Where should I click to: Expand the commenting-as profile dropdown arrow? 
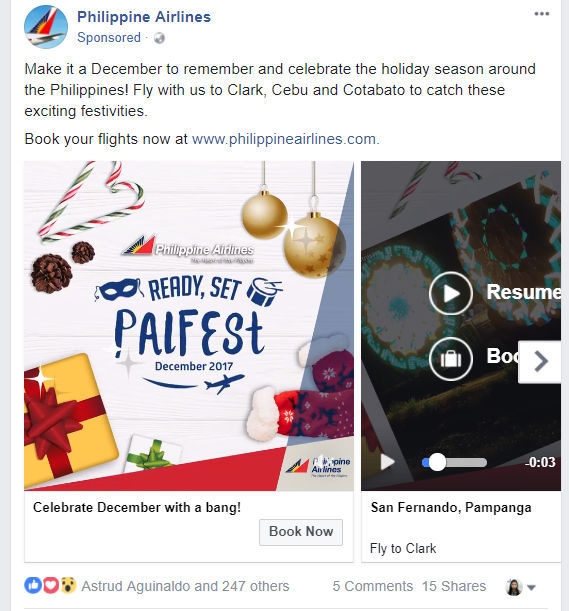(531, 587)
